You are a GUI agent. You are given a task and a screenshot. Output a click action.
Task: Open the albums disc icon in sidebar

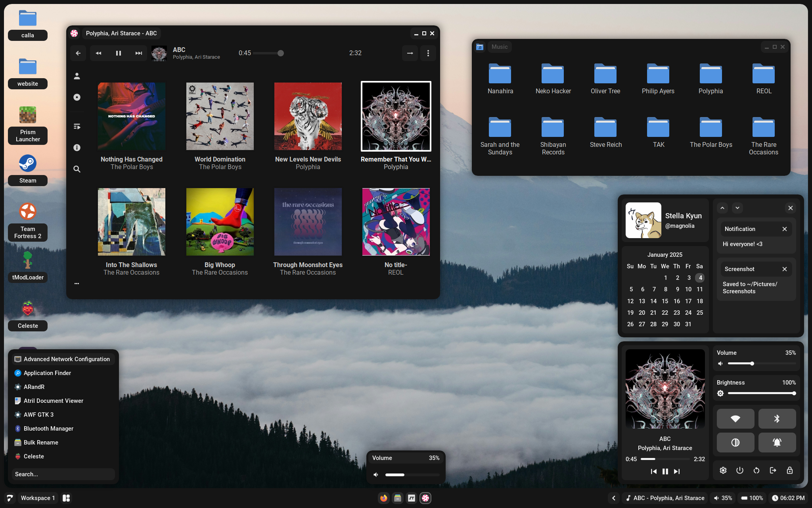point(77,97)
